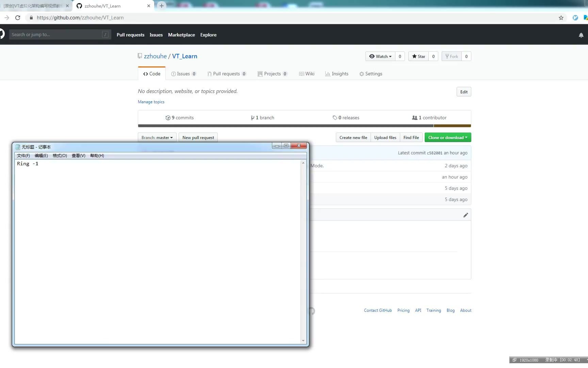588x368 pixels.
Task: Switch to the repository Pull requests tab
Action: tap(227, 74)
